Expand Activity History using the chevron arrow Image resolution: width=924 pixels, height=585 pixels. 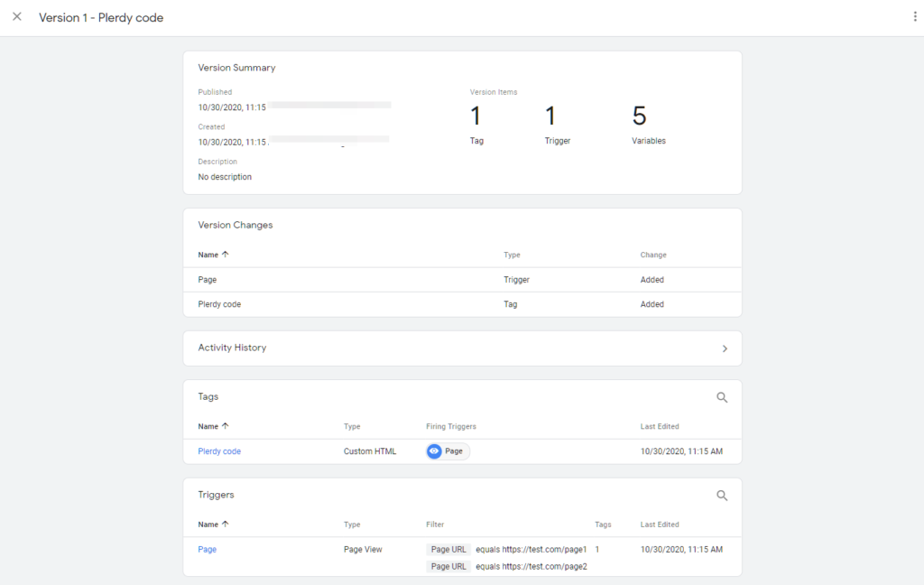(x=725, y=348)
